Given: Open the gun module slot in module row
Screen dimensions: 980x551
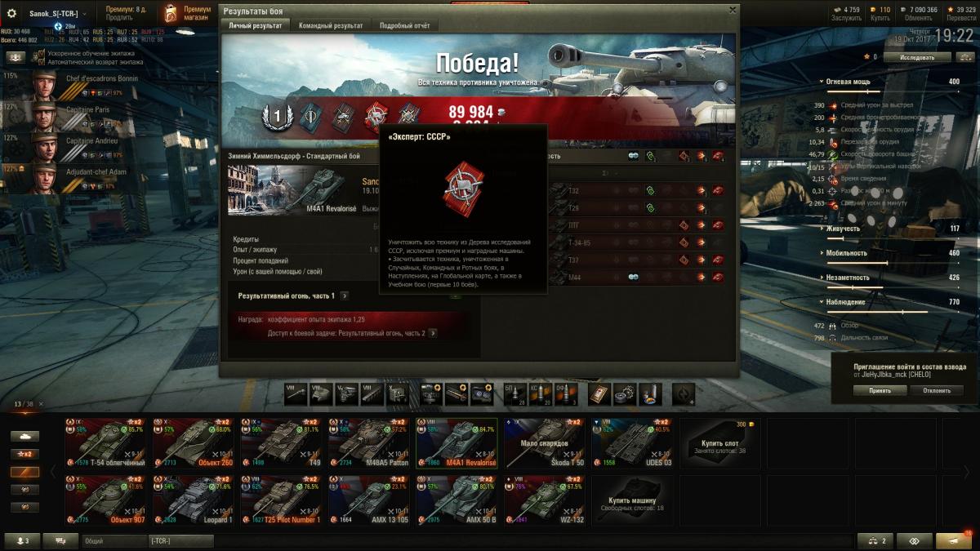Looking at the screenshot, I should click(x=296, y=393).
